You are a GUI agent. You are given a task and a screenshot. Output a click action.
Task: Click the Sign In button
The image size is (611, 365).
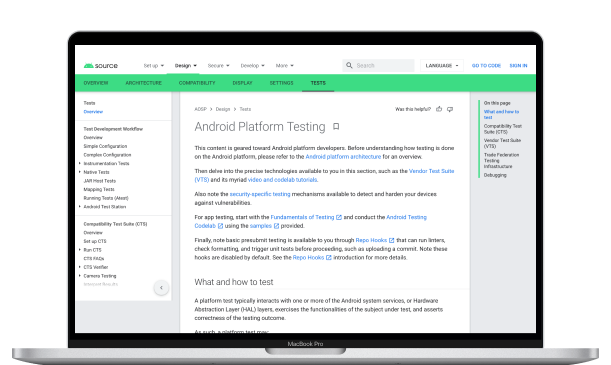point(518,65)
